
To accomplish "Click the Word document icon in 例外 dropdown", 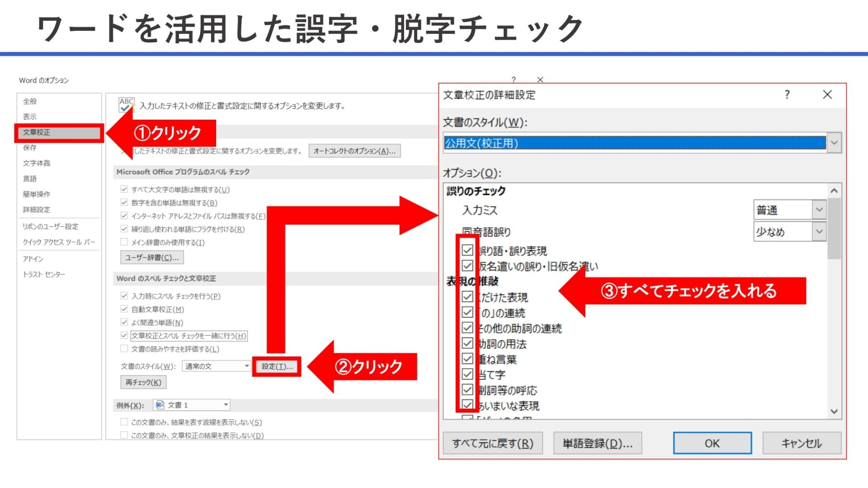I will [160, 405].
